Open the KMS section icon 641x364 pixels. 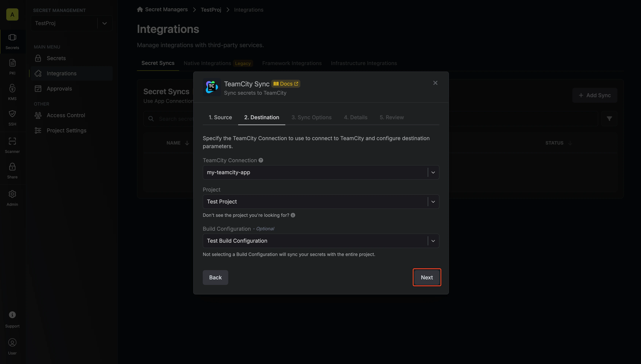[12, 88]
